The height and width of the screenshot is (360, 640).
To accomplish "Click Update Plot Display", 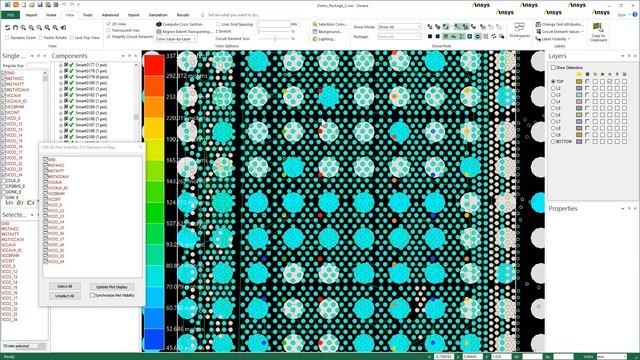I will click(x=112, y=287).
